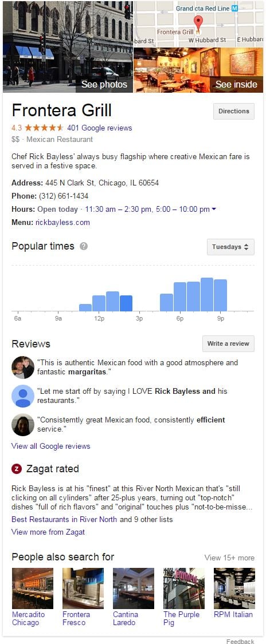Screen dimensions: 266x644
Task: Click View 15+ more related places
Action: click(229, 558)
